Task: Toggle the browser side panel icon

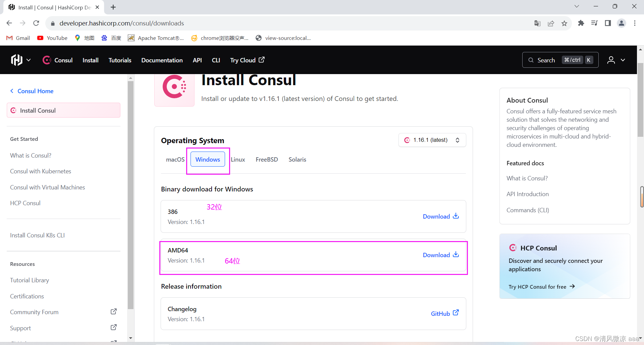Action: click(x=608, y=23)
